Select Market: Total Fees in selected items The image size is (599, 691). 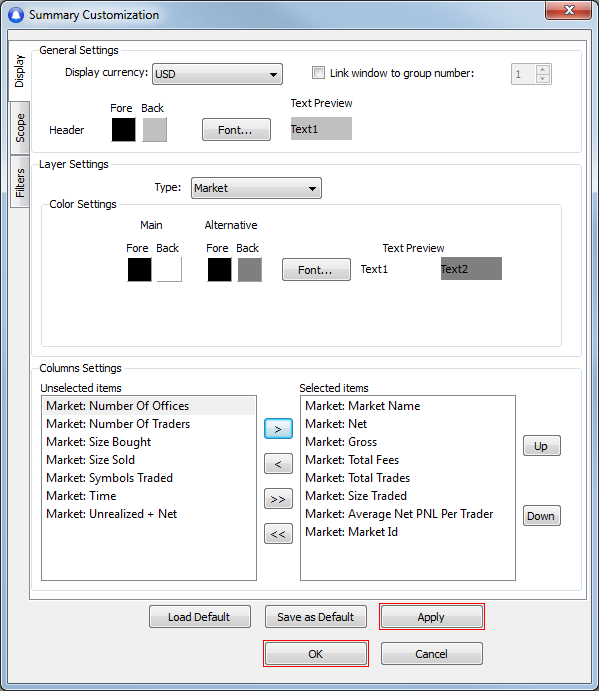352,460
